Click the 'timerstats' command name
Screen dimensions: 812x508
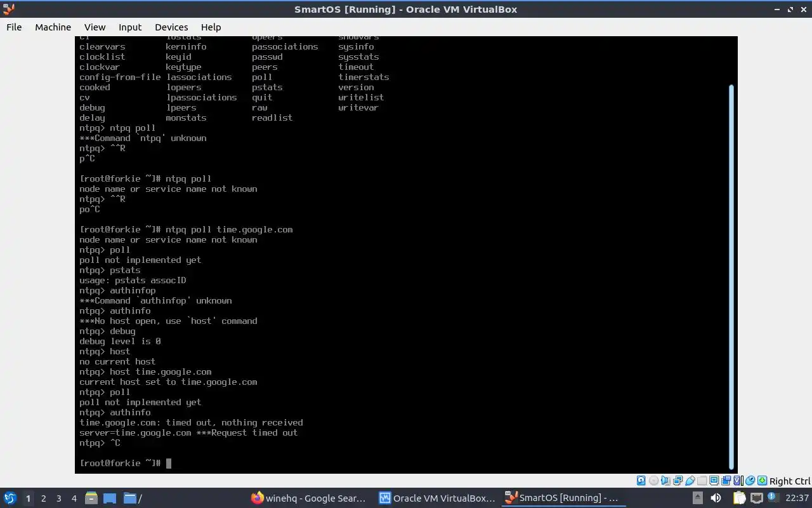point(363,77)
